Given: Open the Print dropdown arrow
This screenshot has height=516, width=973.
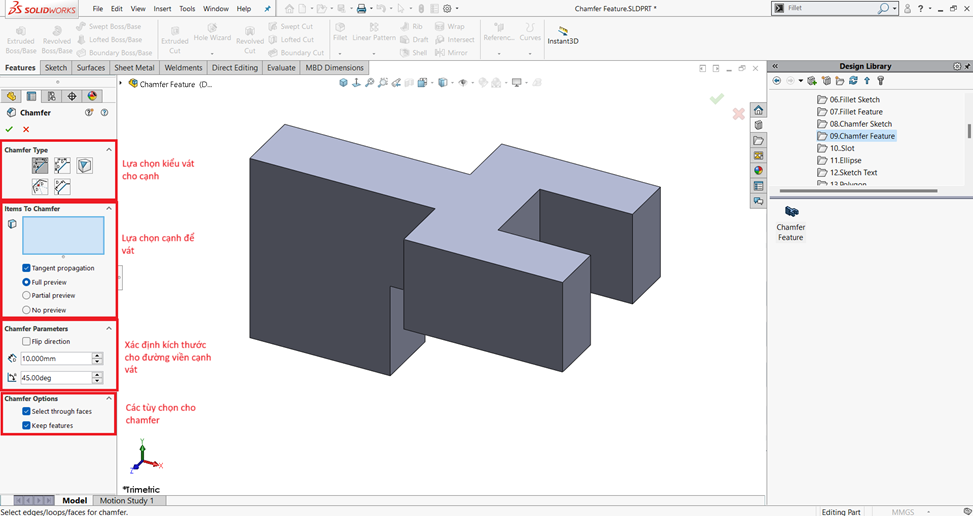Looking at the screenshot, I should click(371, 9).
